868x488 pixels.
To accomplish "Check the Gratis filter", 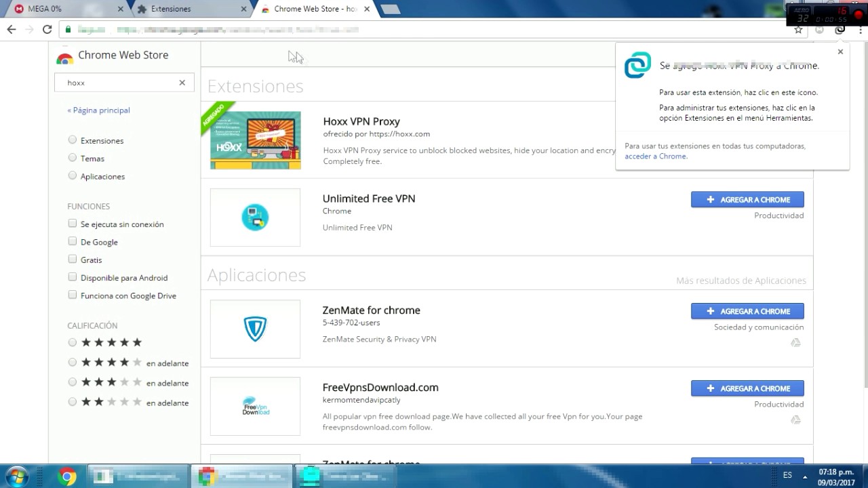I will (x=73, y=260).
